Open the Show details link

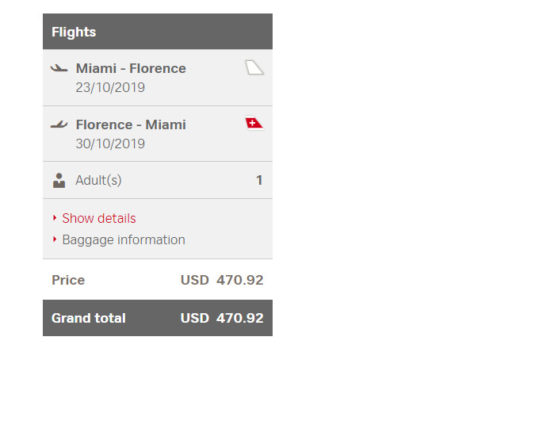click(99, 218)
